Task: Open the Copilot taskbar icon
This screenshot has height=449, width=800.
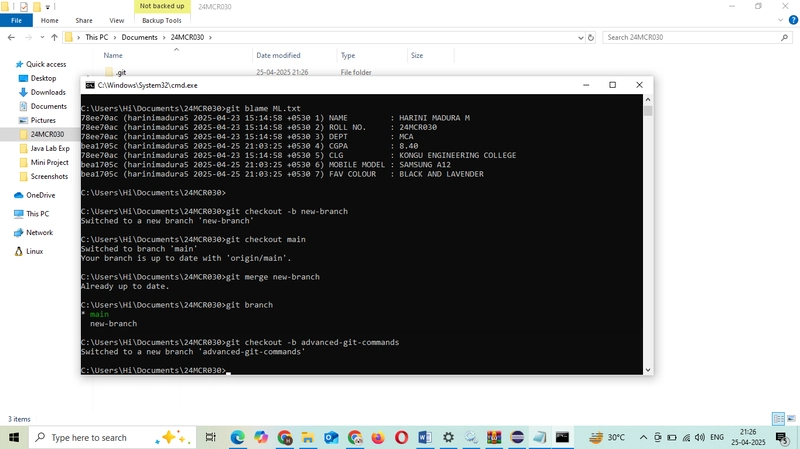Action: [x=261, y=437]
